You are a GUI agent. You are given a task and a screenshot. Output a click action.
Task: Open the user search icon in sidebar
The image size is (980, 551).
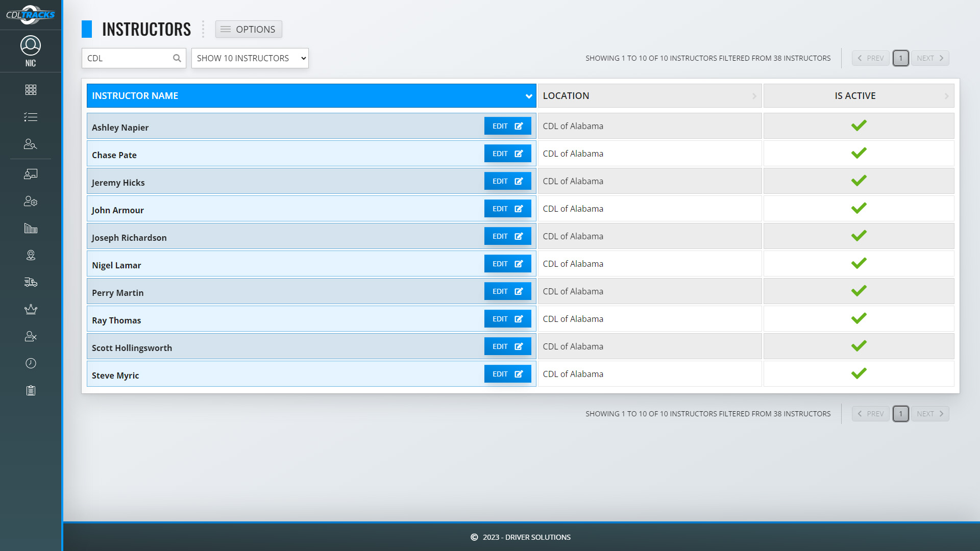coord(31,144)
